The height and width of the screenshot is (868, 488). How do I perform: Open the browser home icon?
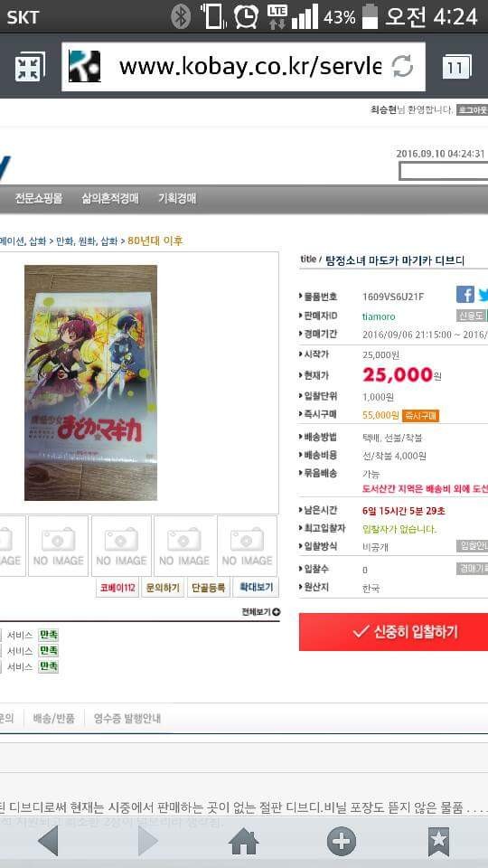pyautogui.click(x=244, y=842)
